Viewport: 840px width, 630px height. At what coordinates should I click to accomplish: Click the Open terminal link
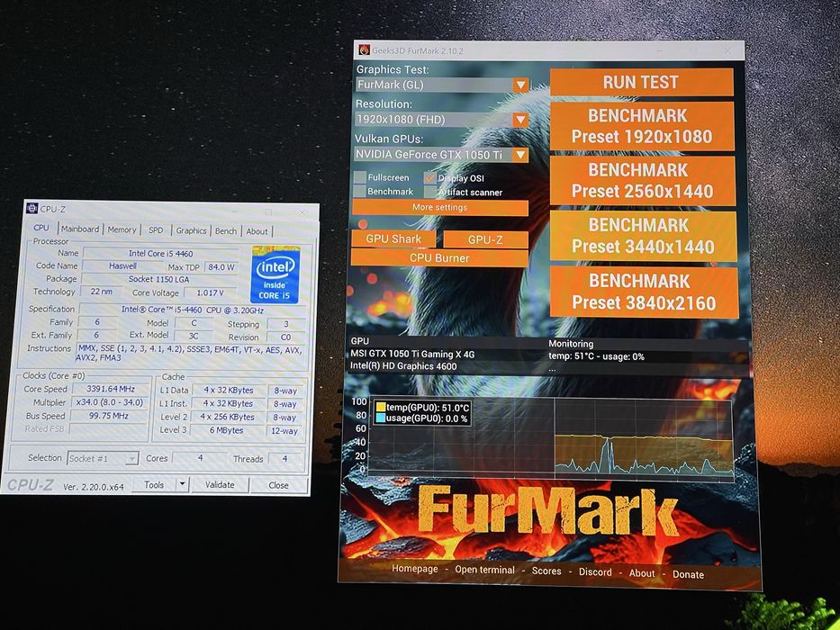(x=484, y=570)
